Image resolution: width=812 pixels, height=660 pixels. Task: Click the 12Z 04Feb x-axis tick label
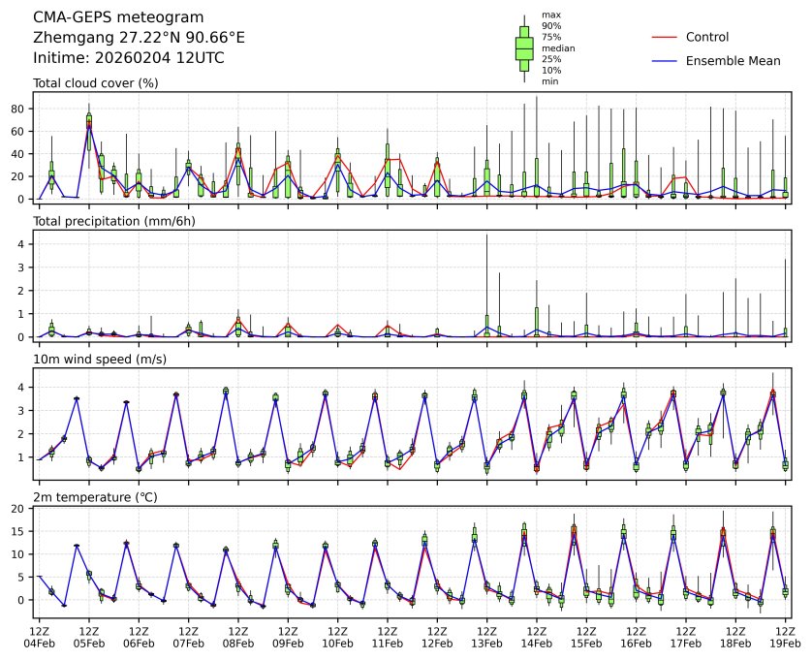click(39, 636)
